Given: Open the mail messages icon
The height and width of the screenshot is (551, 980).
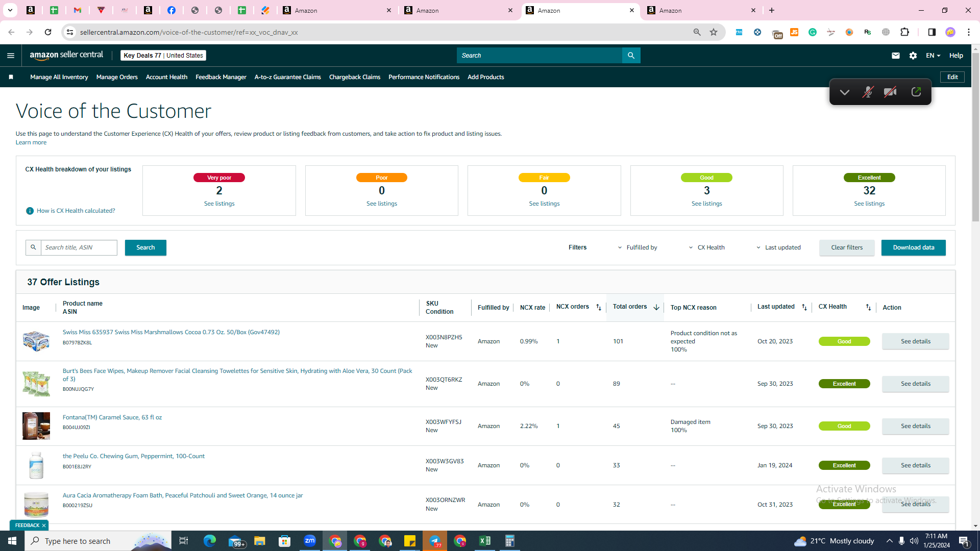Looking at the screenshot, I should click(x=896, y=56).
